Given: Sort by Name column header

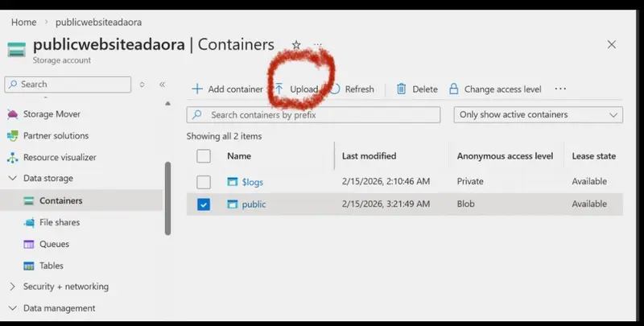Looking at the screenshot, I should pyautogui.click(x=239, y=156).
